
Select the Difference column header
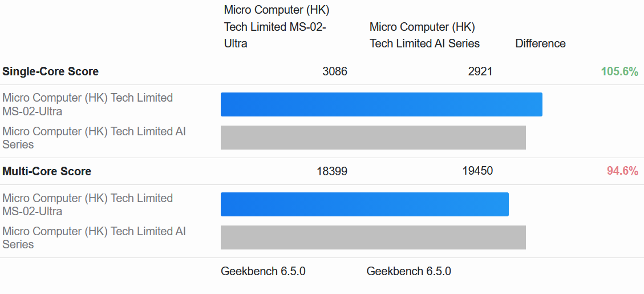[x=540, y=43]
